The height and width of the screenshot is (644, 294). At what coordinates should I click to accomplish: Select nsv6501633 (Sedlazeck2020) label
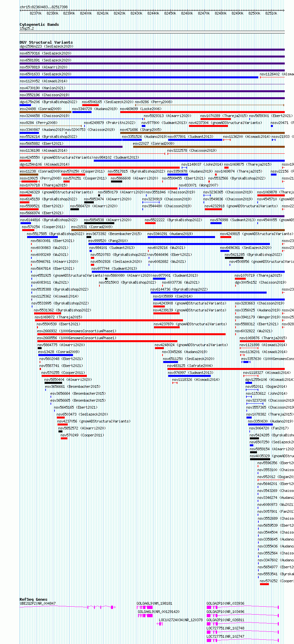pos(46,74)
